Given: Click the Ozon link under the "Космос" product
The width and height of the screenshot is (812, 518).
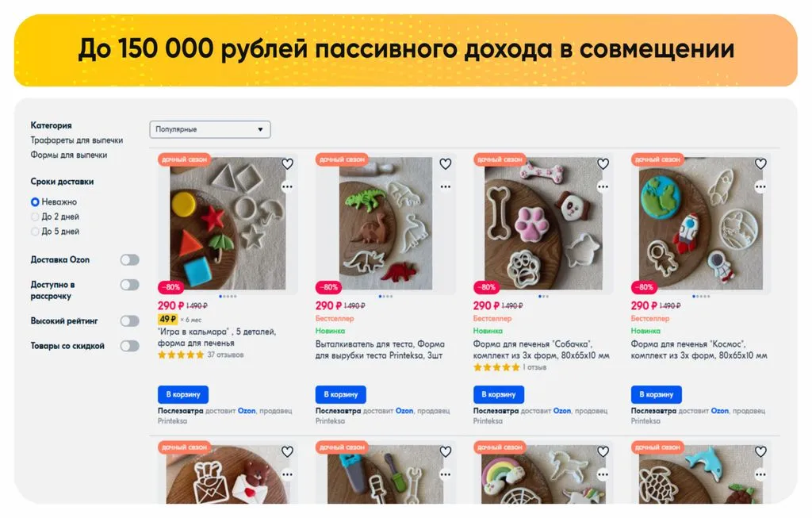Looking at the screenshot, I should pyautogui.click(x=719, y=410).
